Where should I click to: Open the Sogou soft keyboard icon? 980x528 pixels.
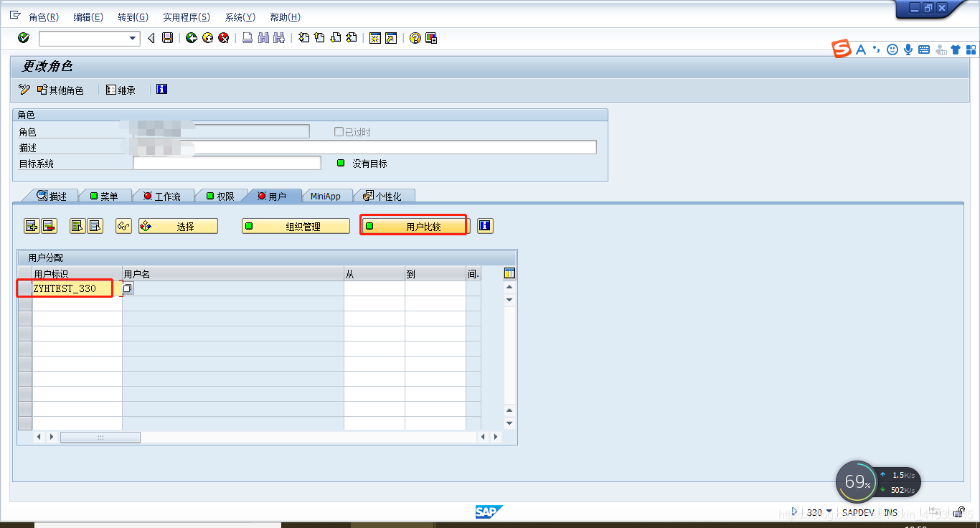[924, 49]
